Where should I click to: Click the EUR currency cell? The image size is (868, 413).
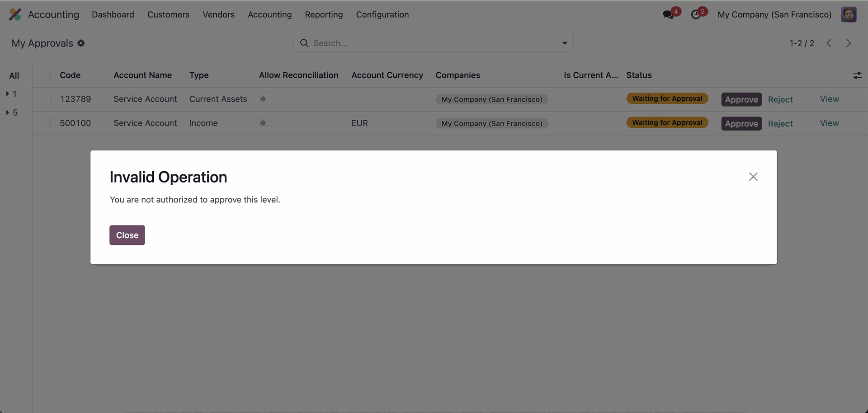360,123
